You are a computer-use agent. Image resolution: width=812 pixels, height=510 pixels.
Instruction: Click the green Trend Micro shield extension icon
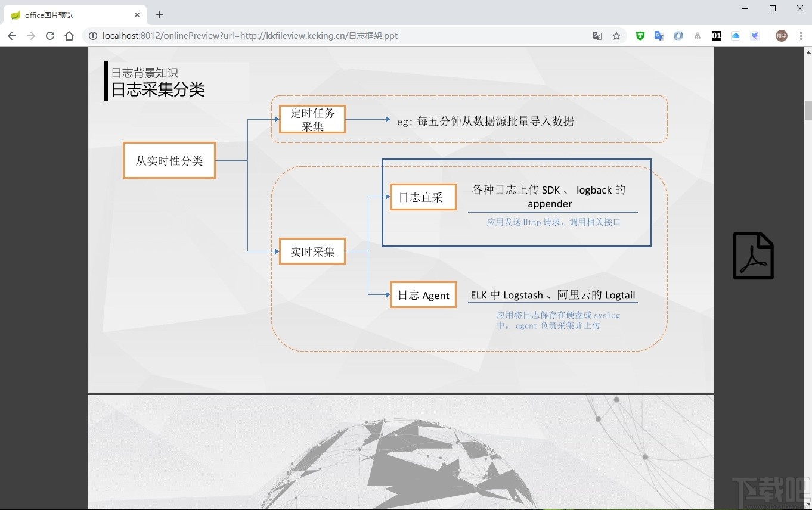click(x=640, y=36)
